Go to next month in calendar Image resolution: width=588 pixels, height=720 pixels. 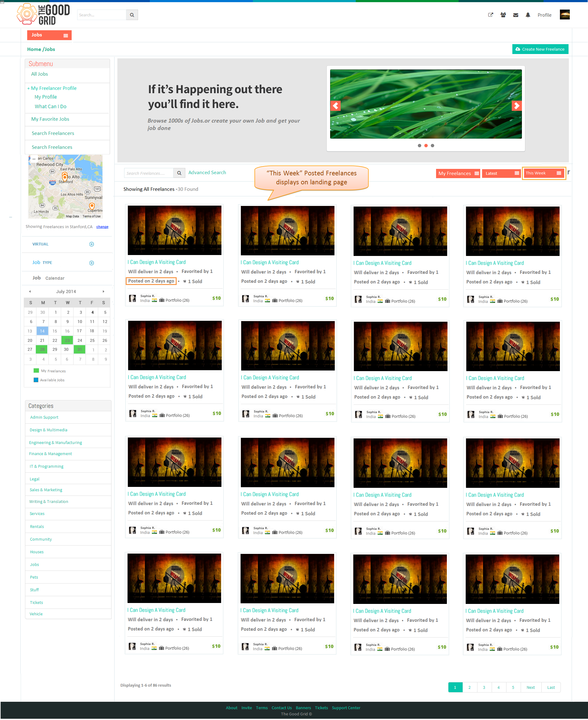pyautogui.click(x=103, y=291)
